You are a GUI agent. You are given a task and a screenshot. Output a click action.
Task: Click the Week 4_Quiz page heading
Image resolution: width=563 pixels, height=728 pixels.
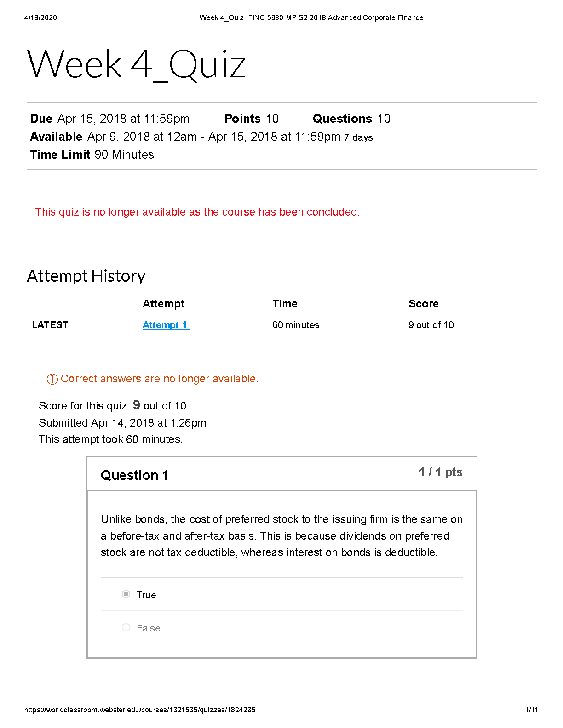(136, 64)
